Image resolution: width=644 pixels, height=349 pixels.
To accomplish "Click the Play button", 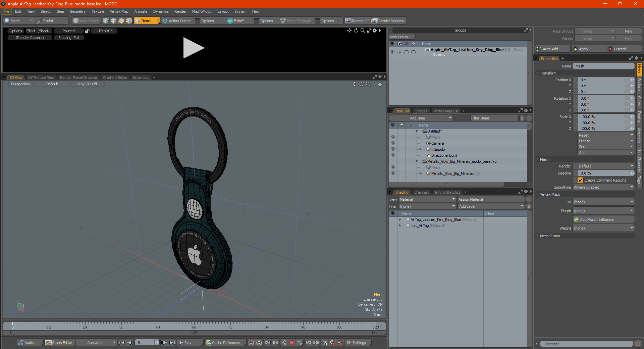I will 190,343.
